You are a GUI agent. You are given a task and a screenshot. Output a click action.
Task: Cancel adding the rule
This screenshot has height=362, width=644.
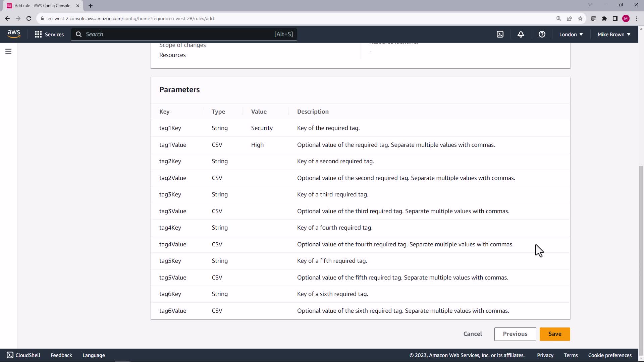point(472,334)
